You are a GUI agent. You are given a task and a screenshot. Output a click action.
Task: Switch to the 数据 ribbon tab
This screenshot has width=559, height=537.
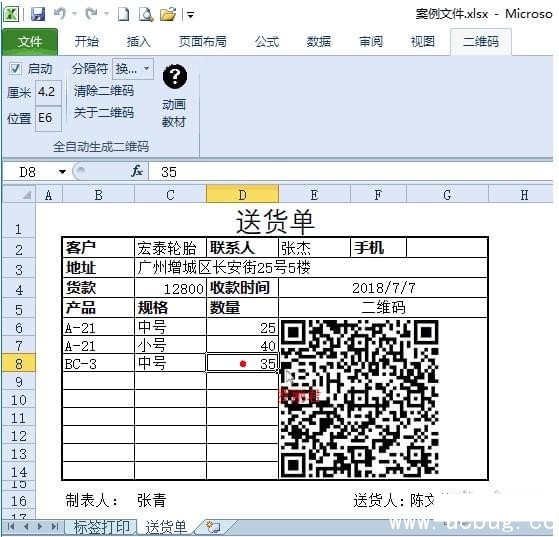(x=319, y=42)
